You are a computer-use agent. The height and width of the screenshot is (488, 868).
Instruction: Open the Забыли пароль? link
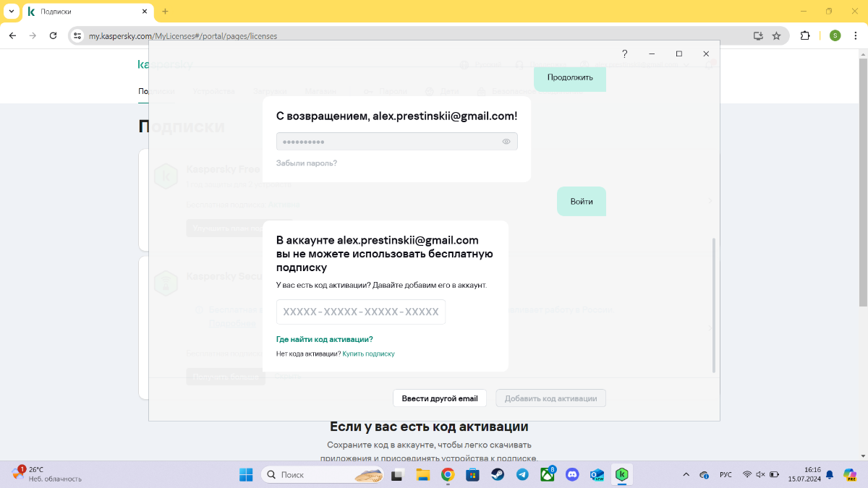307,163
